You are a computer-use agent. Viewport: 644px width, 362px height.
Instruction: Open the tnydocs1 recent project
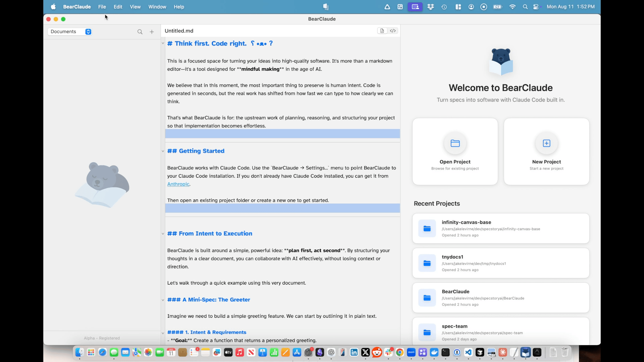click(501, 263)
